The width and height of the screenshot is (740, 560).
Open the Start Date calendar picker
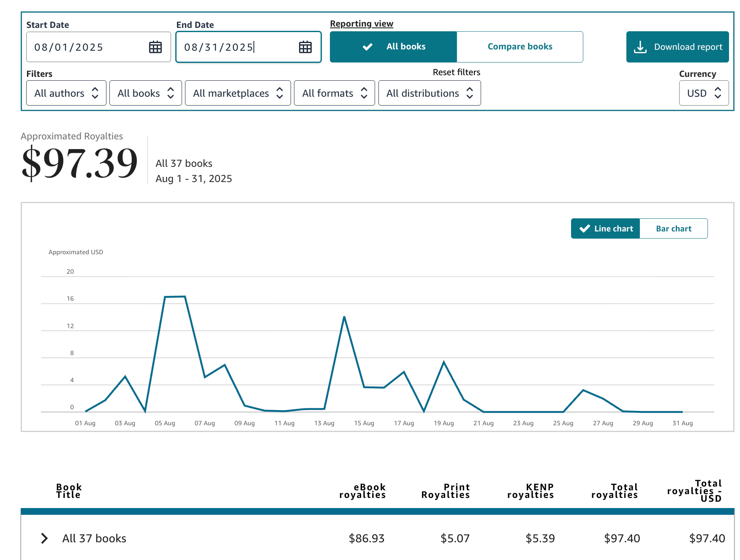[x=155, y=47]
